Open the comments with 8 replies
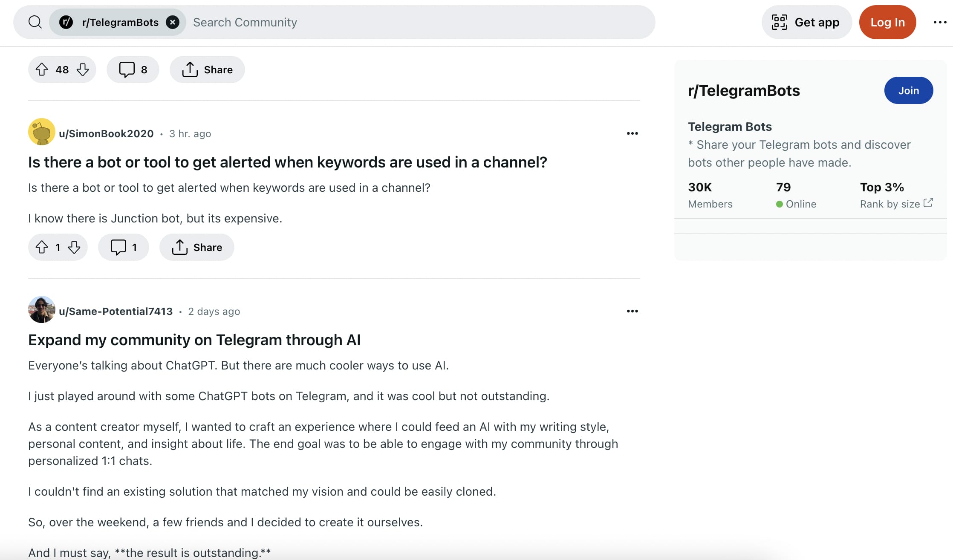The width and height of the screenshot is (953, 560). click(133, 69)
